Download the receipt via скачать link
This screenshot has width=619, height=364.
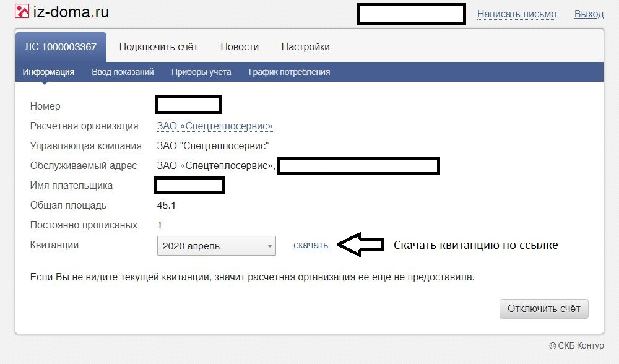(311, 245)
